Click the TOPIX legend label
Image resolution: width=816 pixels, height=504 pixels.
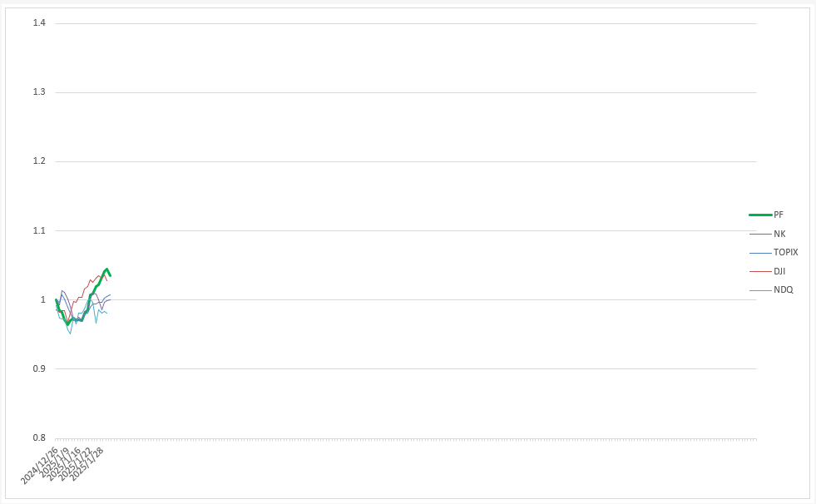pyautogui.click(x=785, y=252)
